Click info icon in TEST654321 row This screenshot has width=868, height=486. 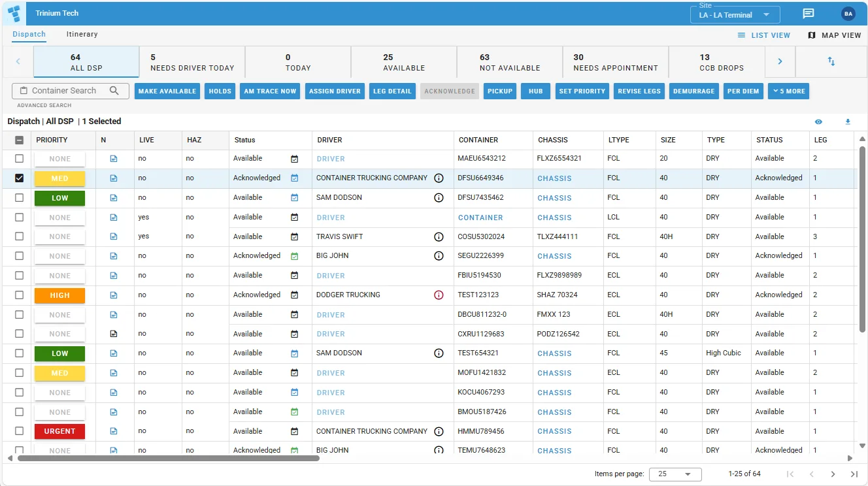pos(439,353)
